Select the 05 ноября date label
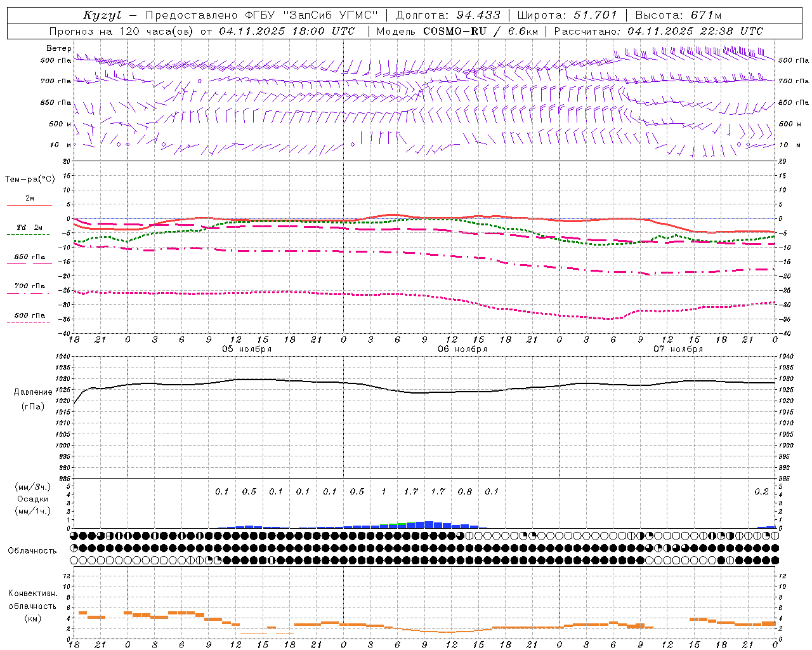The height and width of the screenshot is (650, 812). pyautogui.click(x=247, y=349)
